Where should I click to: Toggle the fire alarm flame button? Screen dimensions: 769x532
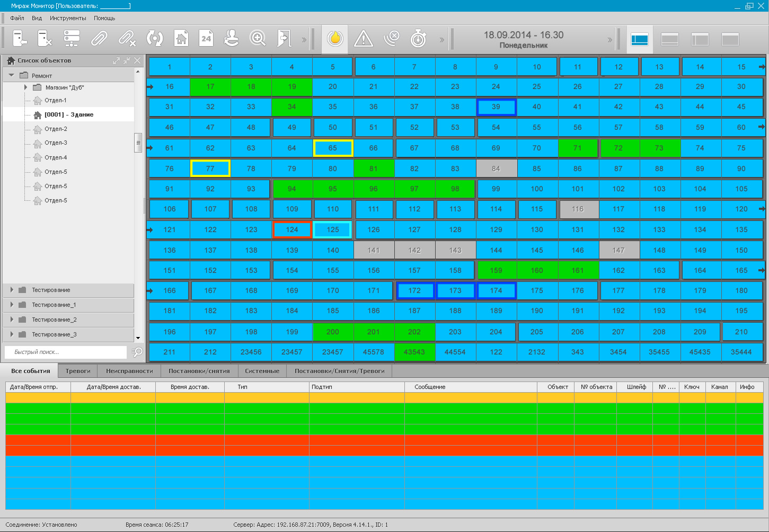(x=335, y=39)
